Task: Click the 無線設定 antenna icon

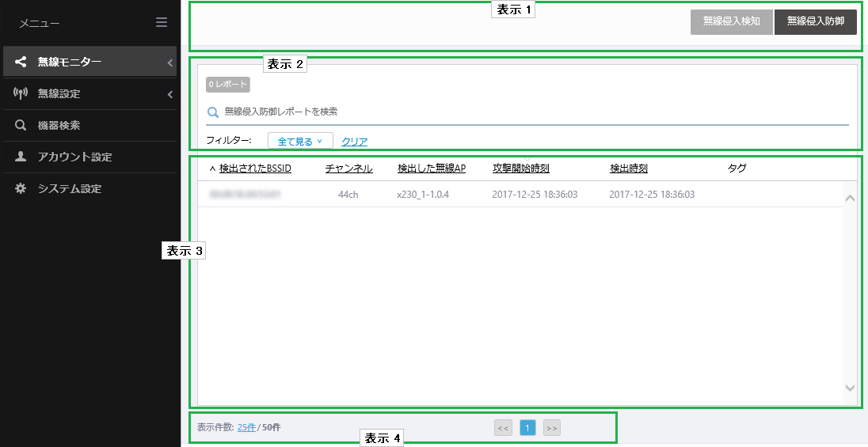Action: pos(21,93)
